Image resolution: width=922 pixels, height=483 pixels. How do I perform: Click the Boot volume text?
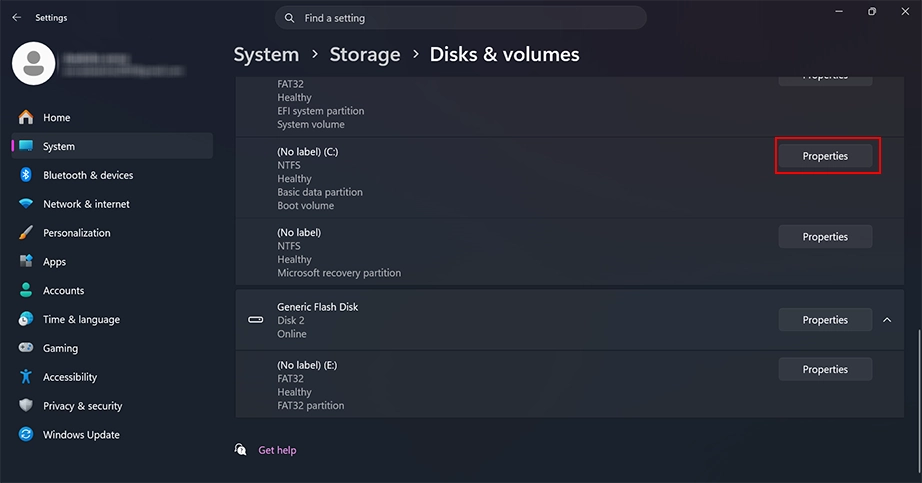(305, 206)
